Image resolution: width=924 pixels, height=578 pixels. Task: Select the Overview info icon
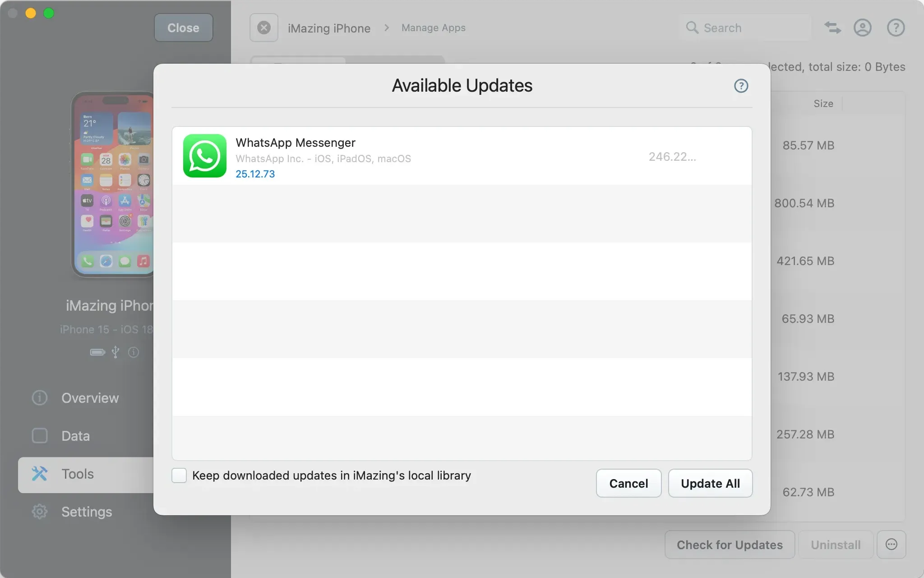(x=39, y=398)
